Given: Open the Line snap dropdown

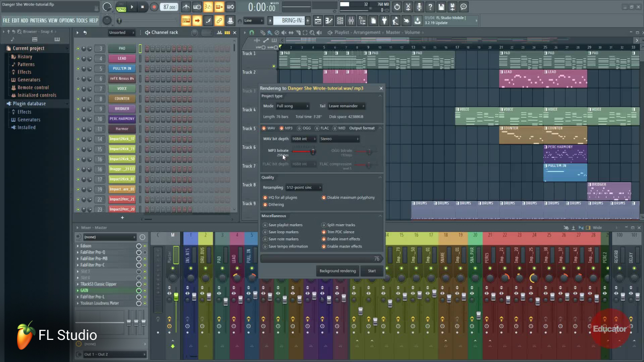Looking at the screenshot, I should (253, 21).
